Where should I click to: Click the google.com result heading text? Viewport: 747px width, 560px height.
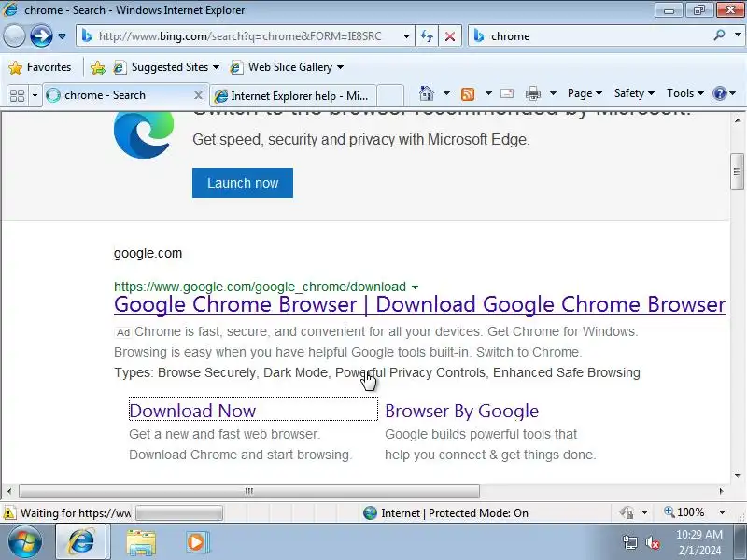click(x=148, y=253)
